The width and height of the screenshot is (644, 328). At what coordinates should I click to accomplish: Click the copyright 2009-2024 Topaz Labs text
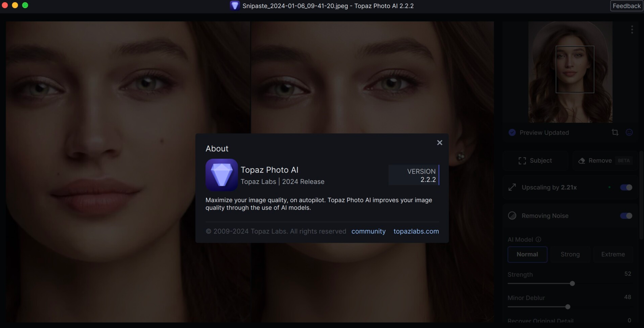[x=276, y=231]
